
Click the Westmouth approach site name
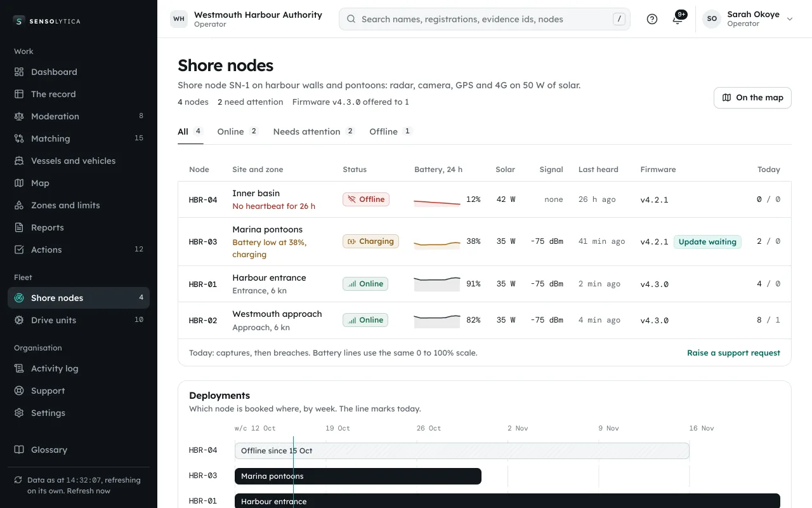pos(277,314)
